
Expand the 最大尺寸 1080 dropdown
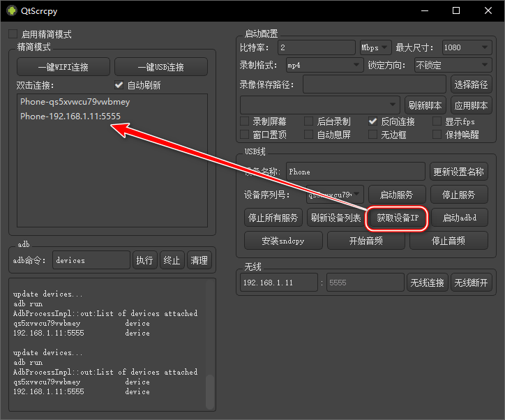click(467, 47)
